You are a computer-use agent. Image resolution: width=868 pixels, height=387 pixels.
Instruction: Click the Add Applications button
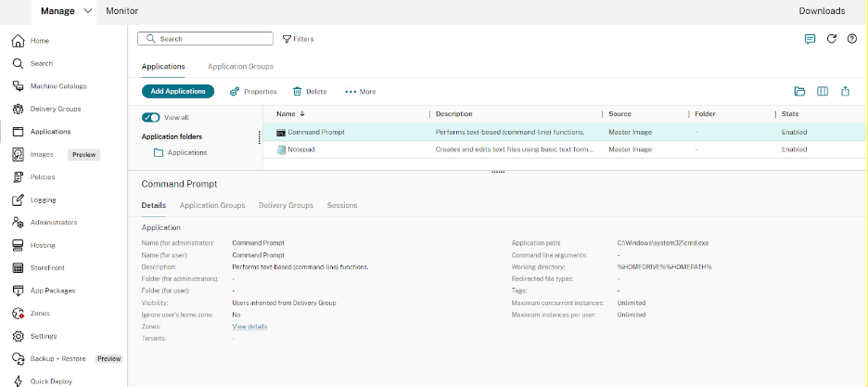click(178, 91)
